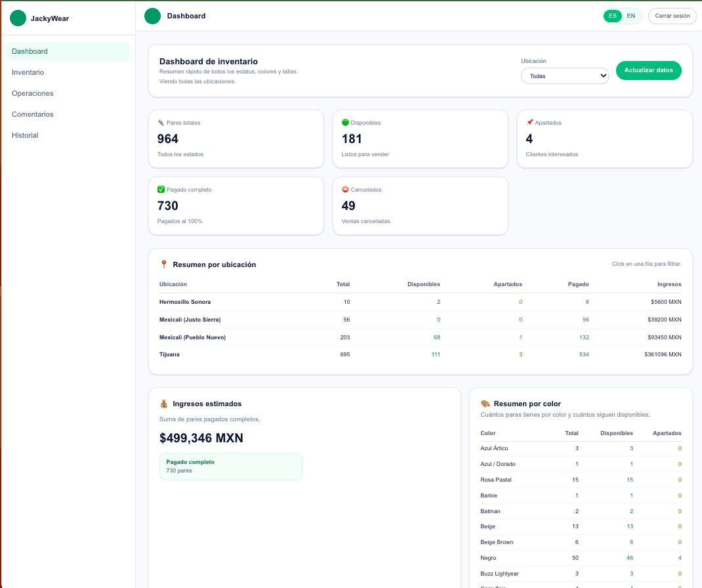Switch language to EN
The height and width of the screenshot is (588, 702).
[x=630, y=15]
